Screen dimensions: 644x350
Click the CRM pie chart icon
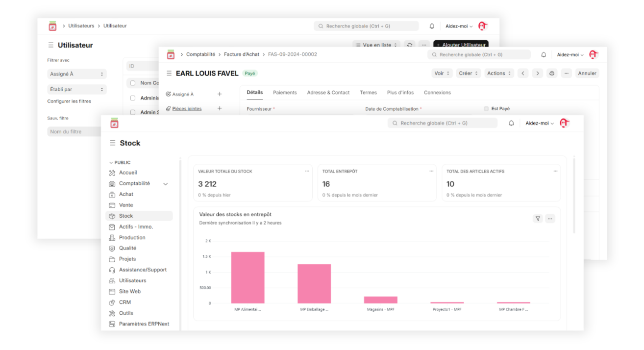click(x=112, y=302)
